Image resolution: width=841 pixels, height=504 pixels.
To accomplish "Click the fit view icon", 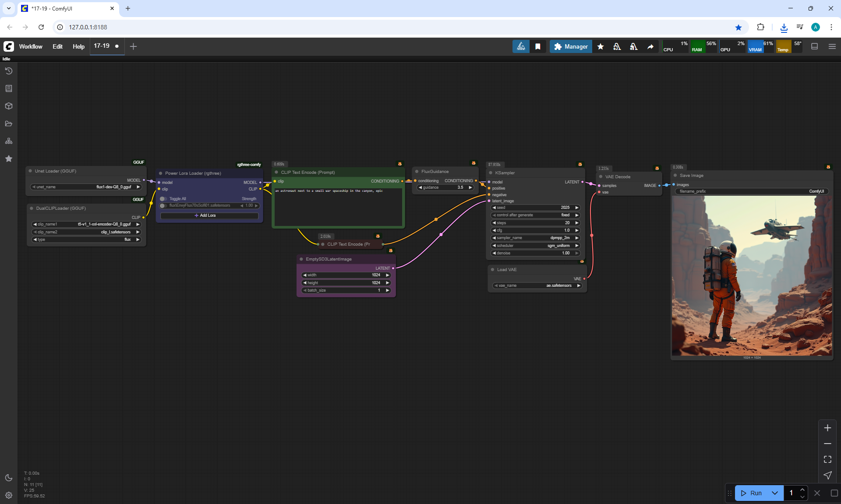I will tap(827, 459).
